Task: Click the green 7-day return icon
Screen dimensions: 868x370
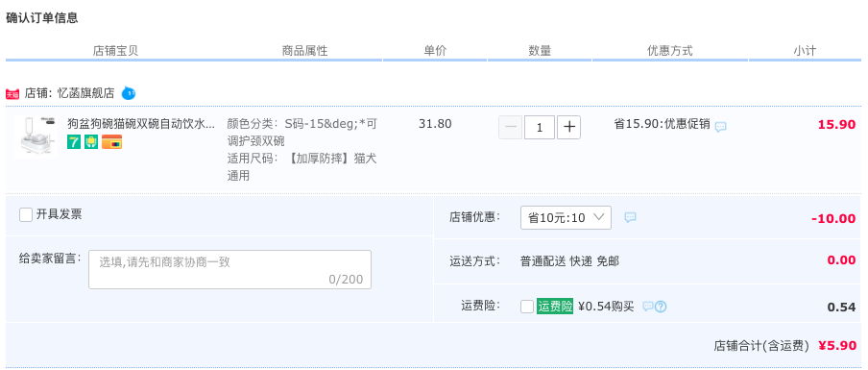Action: click(74, 142)
